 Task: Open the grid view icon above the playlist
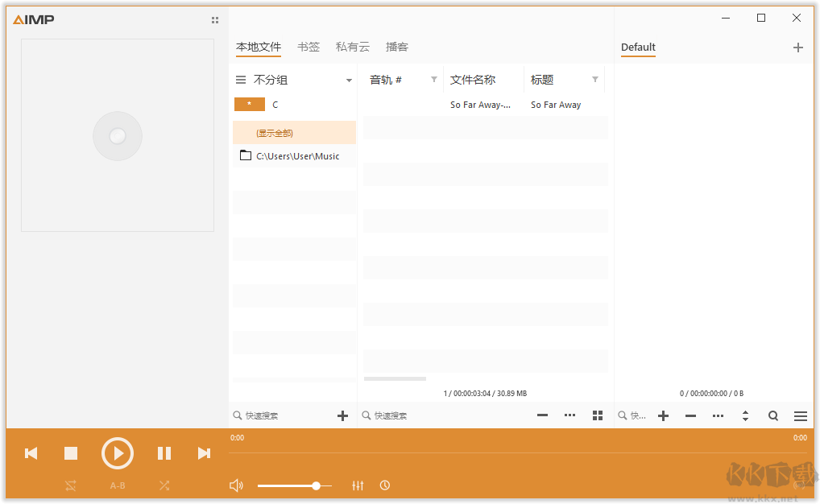tap(597, 415)
